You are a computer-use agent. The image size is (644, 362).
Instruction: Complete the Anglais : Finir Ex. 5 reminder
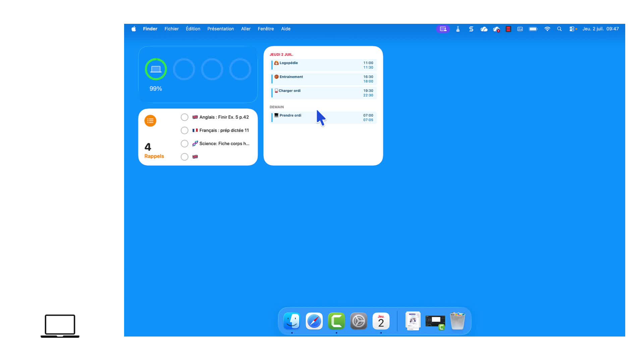click(184, 117)
